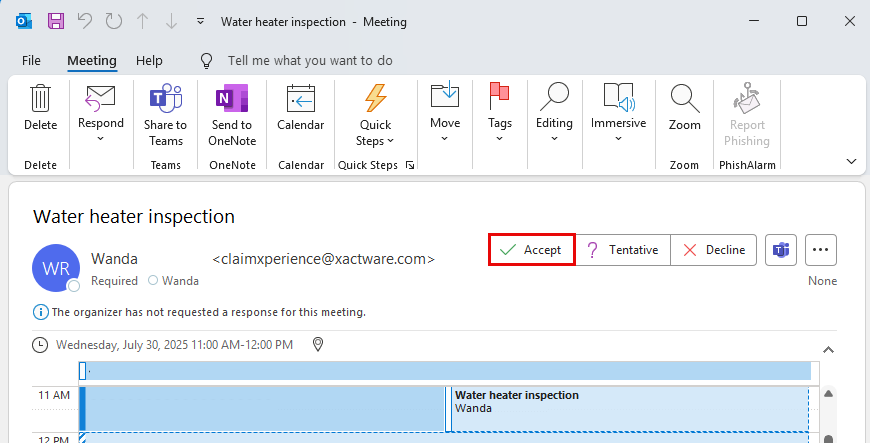
Task: Send the meeting to OneNote
Action: [232, 115]
